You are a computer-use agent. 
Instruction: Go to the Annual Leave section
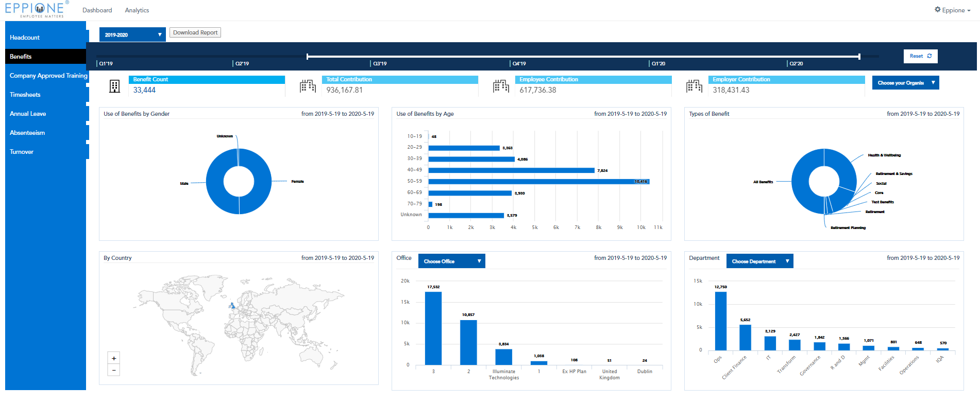pyautogui.click(x=28, y=114)
